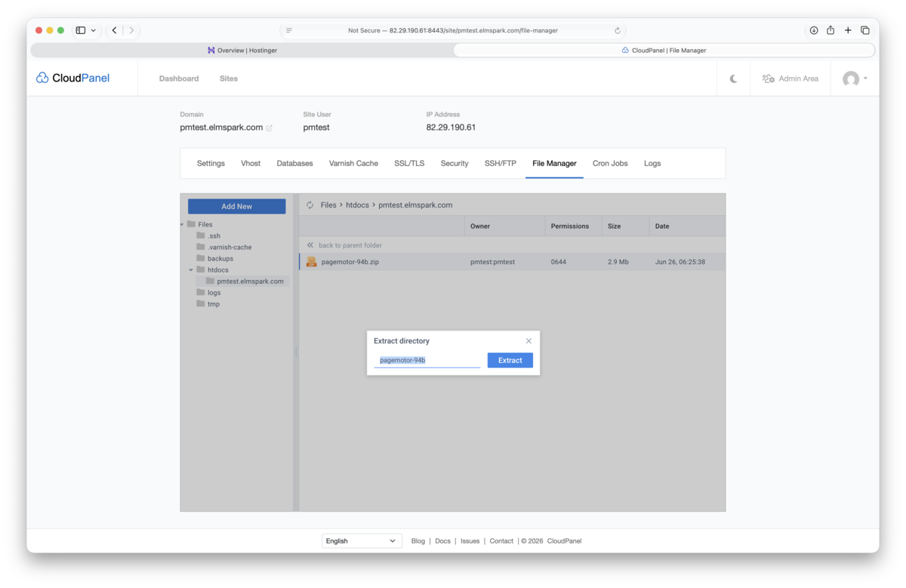The height and width of the screenshot is (588, 906).
Task: Open the Contact footer link
Action: 501,540
